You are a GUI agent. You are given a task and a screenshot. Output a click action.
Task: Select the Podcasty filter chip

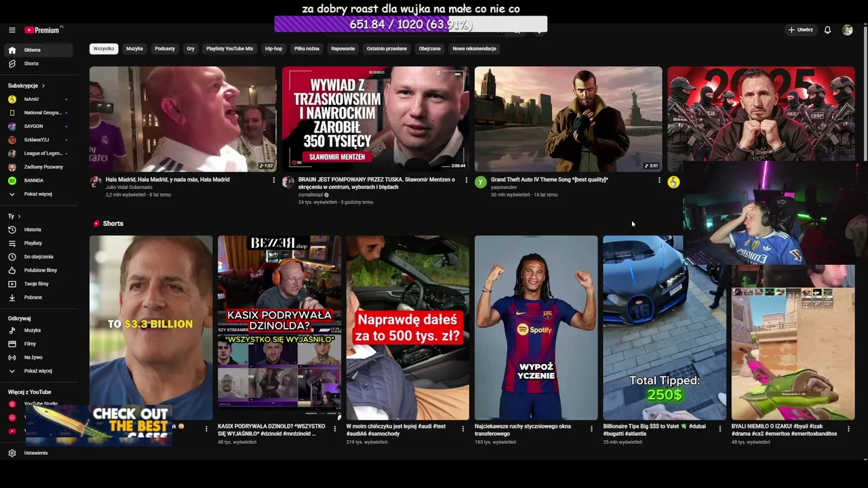click(165, 49)
